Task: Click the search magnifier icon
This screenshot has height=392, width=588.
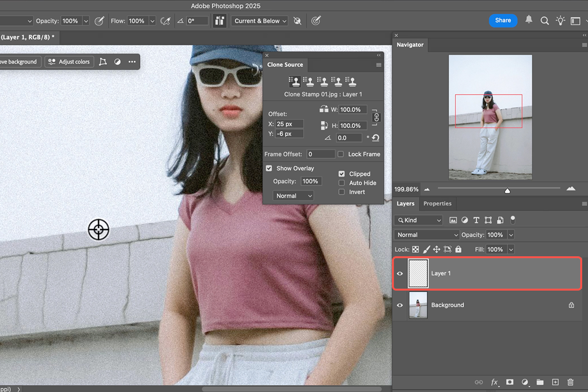Action: [544, 21]
